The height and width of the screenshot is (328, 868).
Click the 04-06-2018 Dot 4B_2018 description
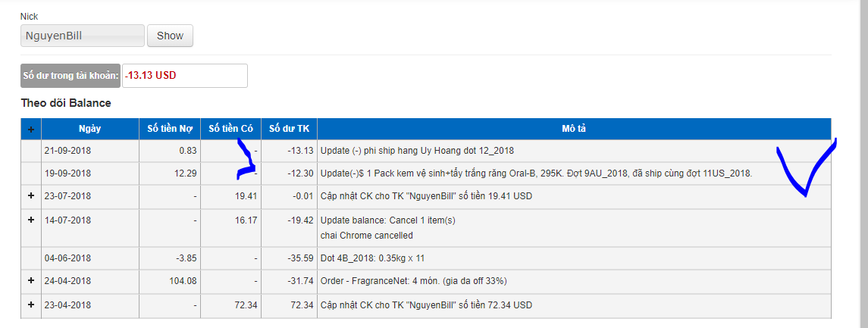click(371, 258)
